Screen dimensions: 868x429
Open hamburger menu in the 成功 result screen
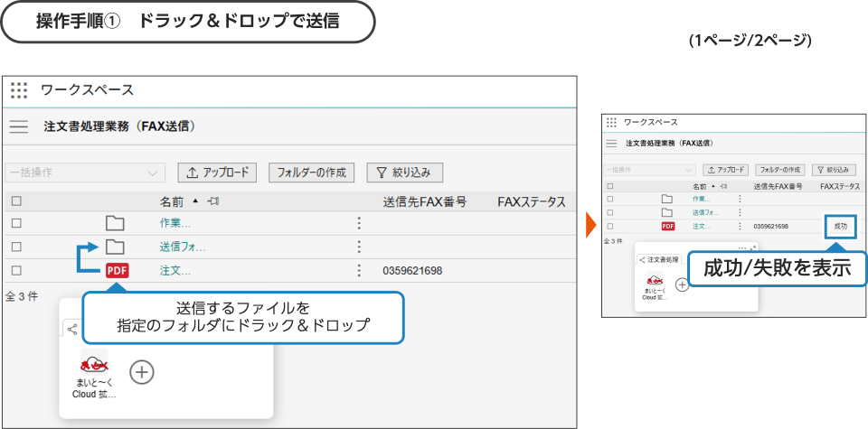(x=611, y=144)
